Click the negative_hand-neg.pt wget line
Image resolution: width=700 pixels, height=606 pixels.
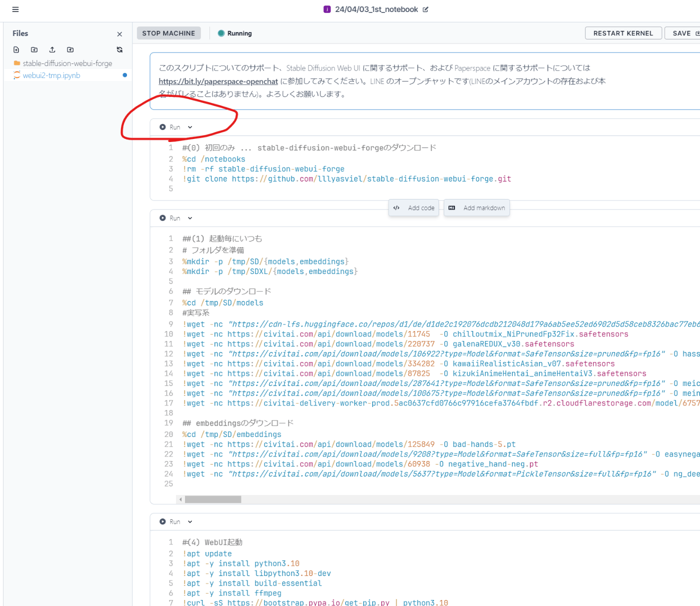tap(360, 464)
